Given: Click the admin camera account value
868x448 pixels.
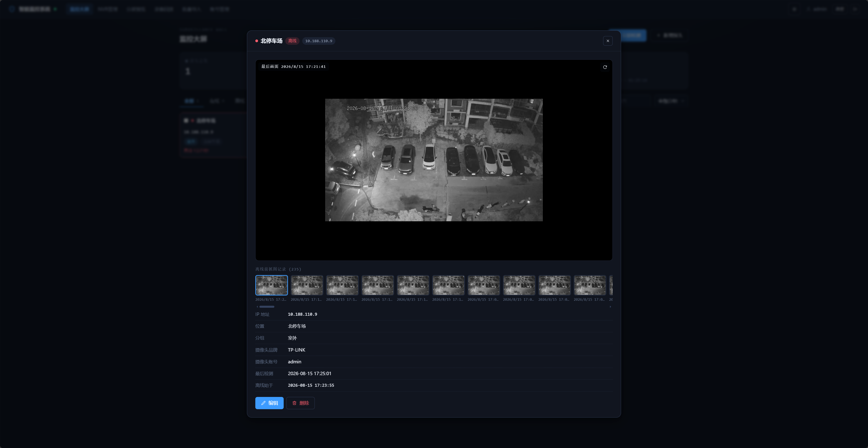Looking at the screenshot, I should pos(295,362).
